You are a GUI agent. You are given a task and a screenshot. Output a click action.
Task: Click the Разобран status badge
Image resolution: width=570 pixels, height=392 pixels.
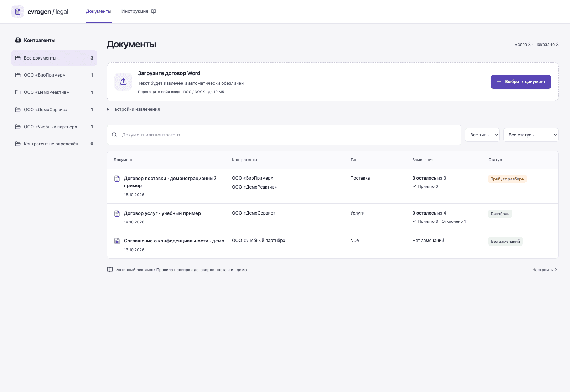500,214
